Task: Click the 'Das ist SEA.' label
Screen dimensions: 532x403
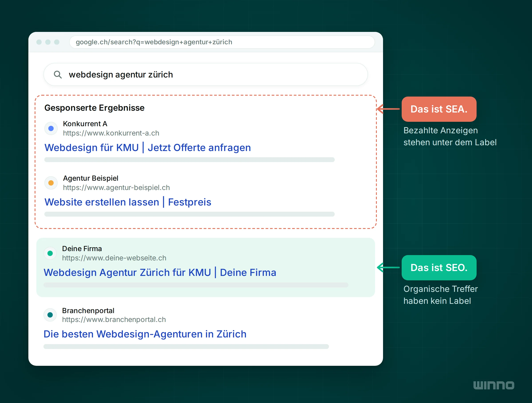Action: point(439,109)
